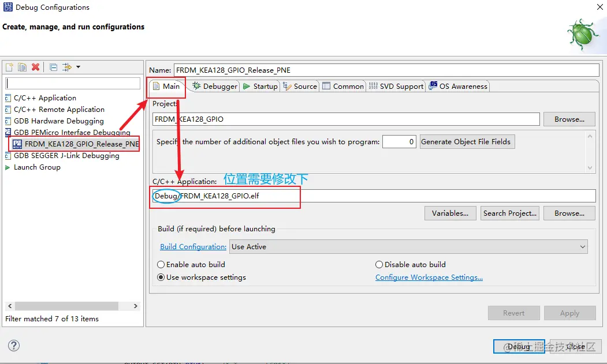Click Browse button next to Project field
Screen dimensions: 607x364
tap(569, 119)
